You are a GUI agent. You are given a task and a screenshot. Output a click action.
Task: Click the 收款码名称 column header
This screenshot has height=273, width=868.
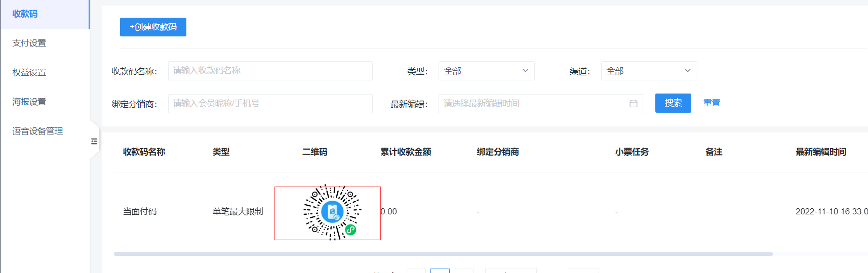pyautogui.click(x=144, y=152)
